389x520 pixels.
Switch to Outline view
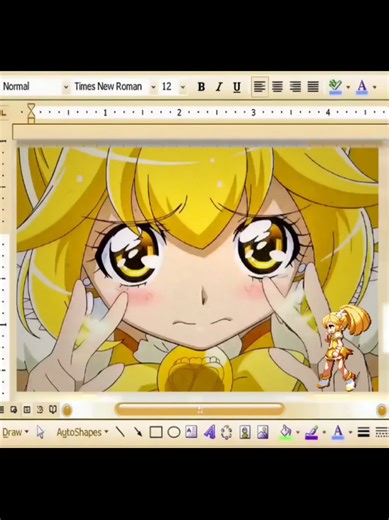coord(40,410)
